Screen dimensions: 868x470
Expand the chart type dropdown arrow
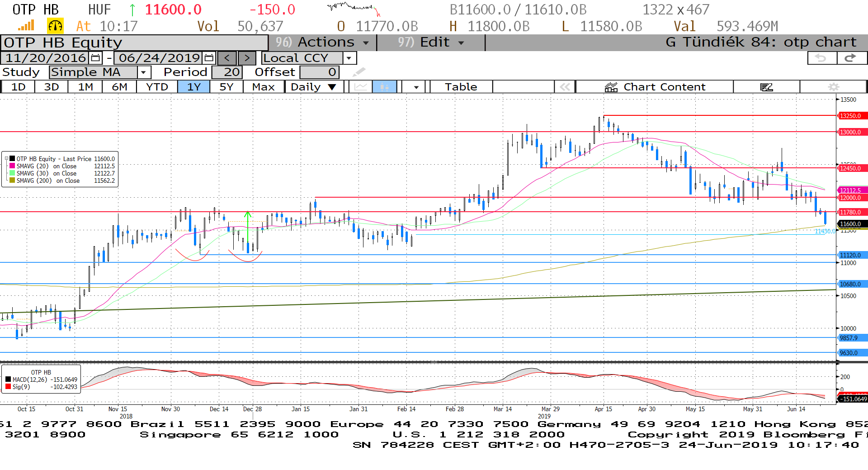coord(416,87)
